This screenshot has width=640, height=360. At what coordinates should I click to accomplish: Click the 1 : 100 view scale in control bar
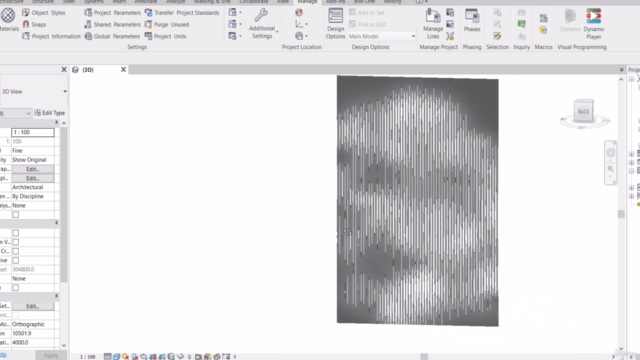coord(87,357)
